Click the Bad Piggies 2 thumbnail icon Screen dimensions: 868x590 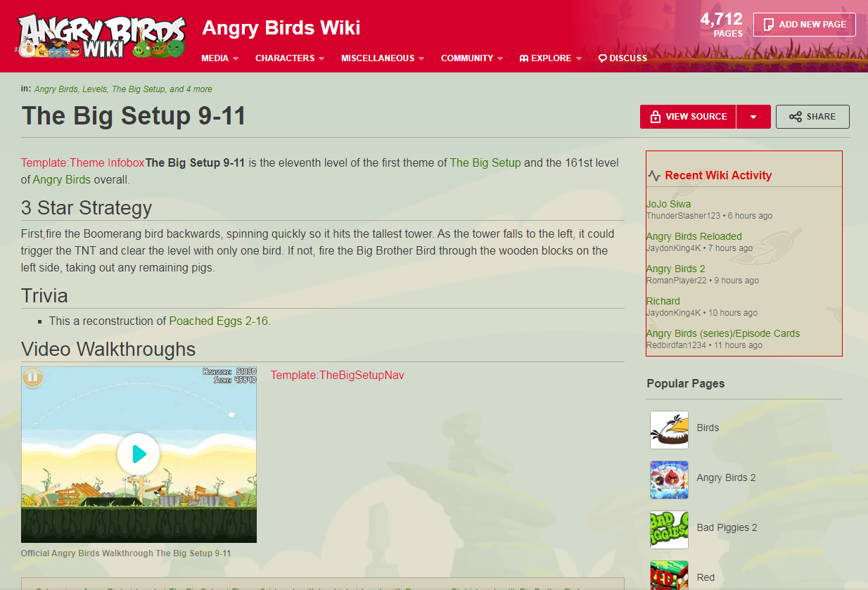click(669, 530)
